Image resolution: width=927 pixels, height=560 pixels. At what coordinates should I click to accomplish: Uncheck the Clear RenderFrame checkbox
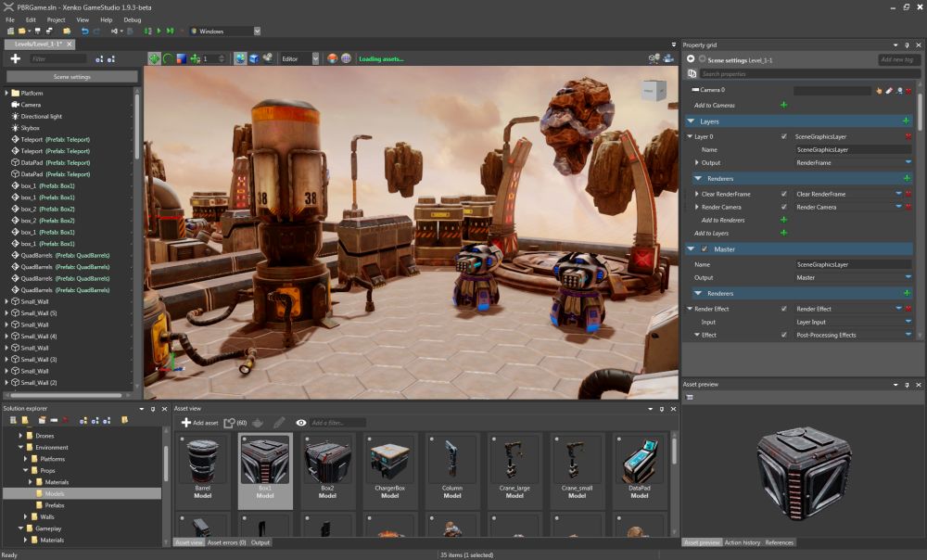[784, 194]
